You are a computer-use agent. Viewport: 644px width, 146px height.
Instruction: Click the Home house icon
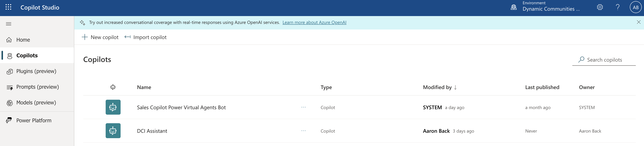(9, 40)
